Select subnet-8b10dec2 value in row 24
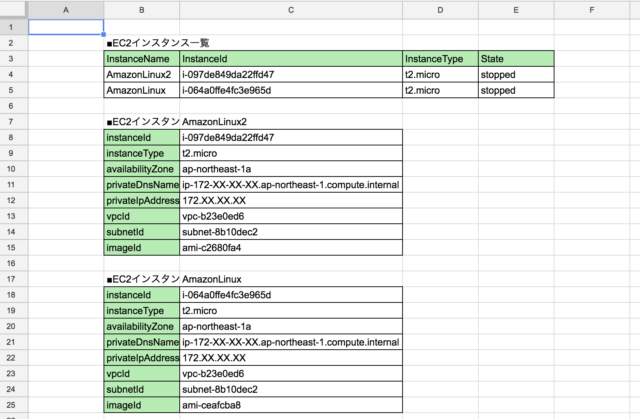 (291, 389)
